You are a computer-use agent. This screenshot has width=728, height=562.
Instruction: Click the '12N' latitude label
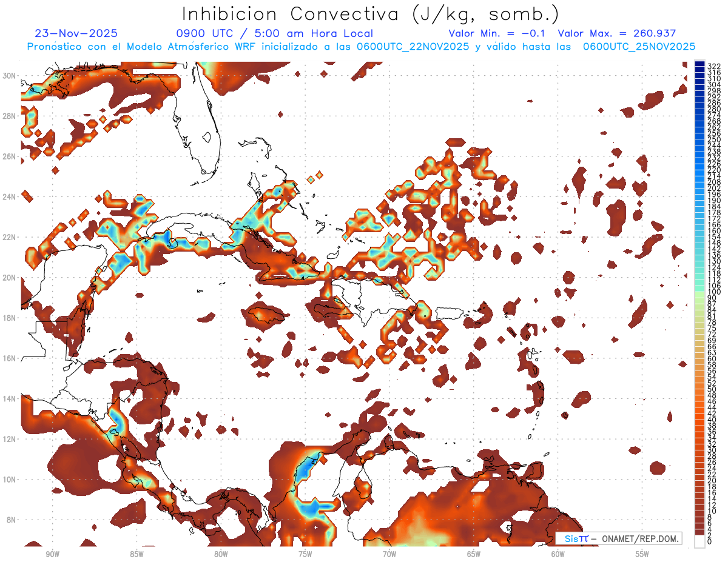tap(10, 439)
